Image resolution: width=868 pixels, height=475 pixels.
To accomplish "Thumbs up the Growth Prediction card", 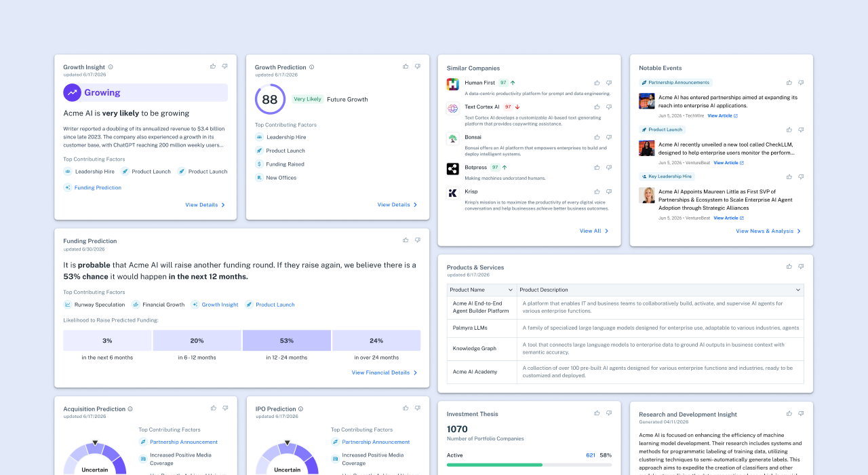I will (x=406, y=66).
